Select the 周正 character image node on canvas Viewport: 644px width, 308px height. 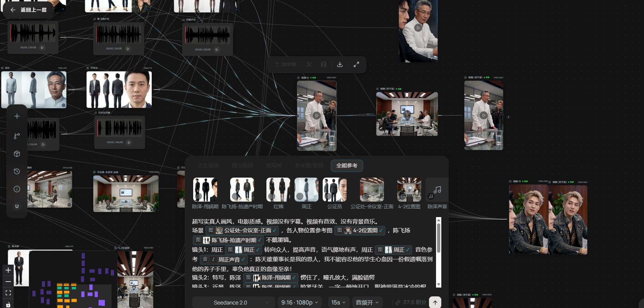click(x=34, y=90)
